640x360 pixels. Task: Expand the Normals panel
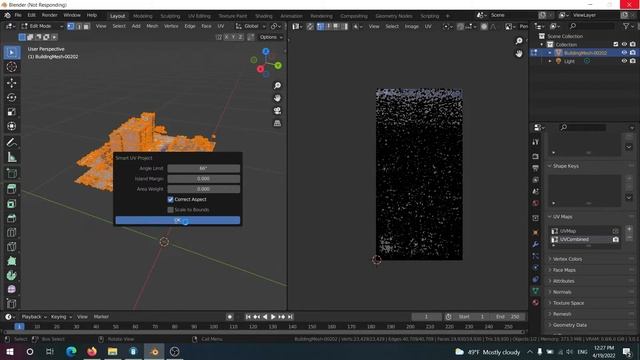coord(562,292)
